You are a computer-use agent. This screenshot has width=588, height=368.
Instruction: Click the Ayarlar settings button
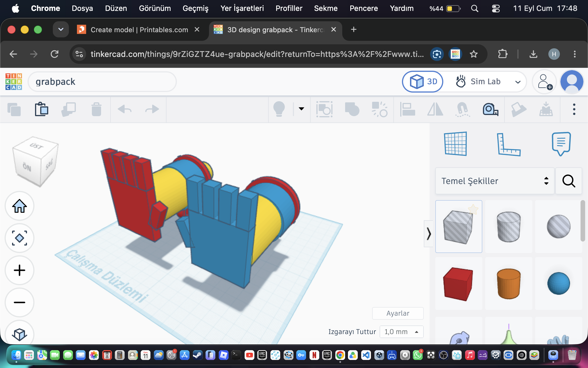point(398,313)
